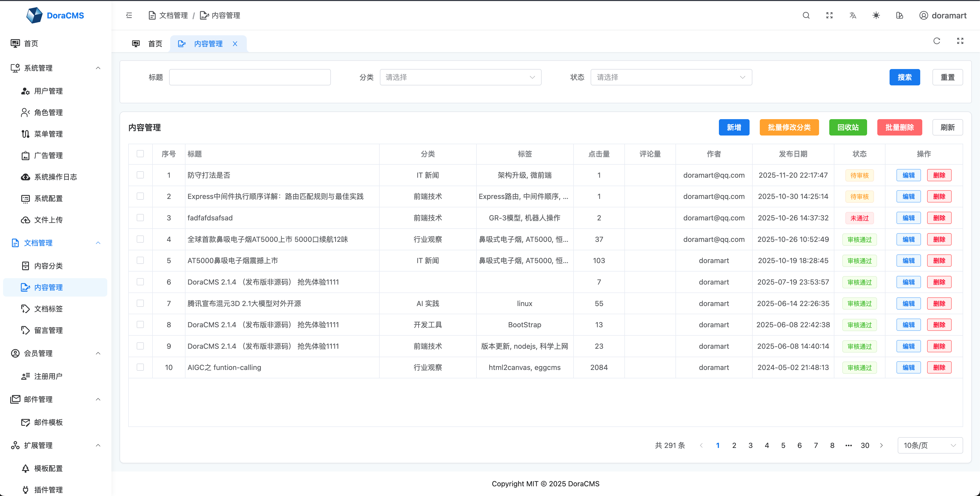980x496 pixels.
Task: Toggle the select-all checkbox in the table header
Action: click(x=140, y=154)
